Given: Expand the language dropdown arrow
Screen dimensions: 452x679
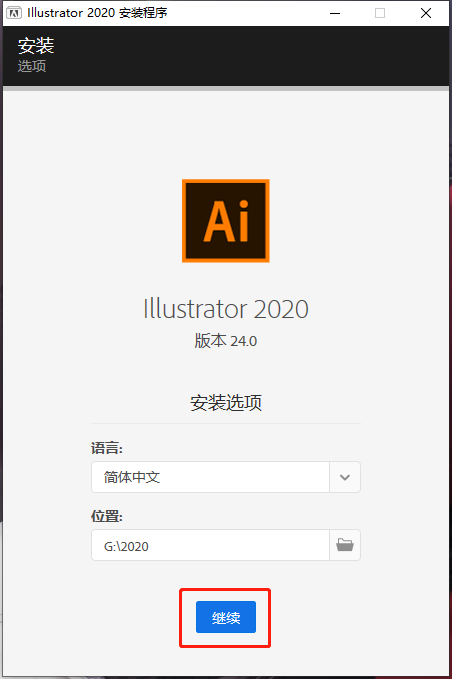Looking at the screenshot, I should (345, 477).
